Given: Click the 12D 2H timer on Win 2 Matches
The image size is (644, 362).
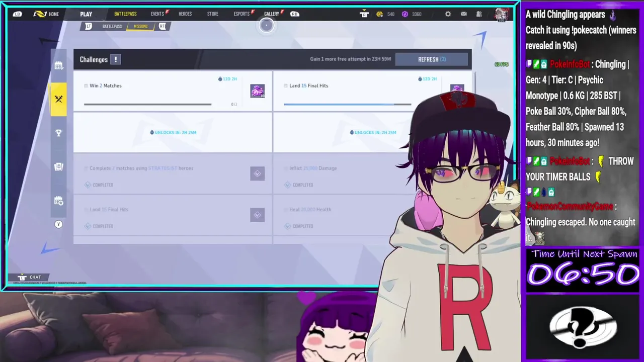Looking at the screenshot, I should point(227,79).
